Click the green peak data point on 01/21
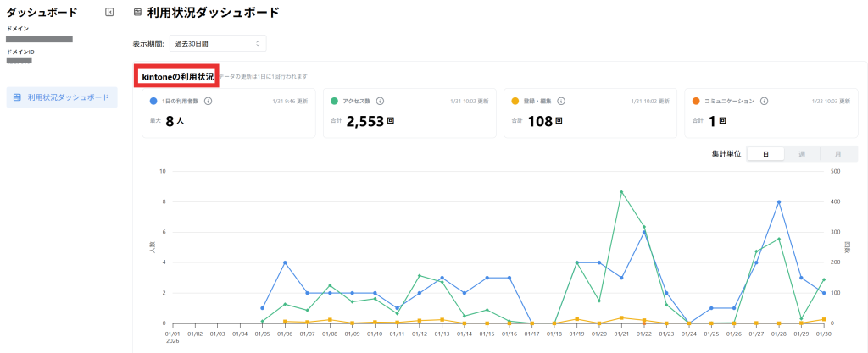Viewport: 868px width, 353px height. 621,192
